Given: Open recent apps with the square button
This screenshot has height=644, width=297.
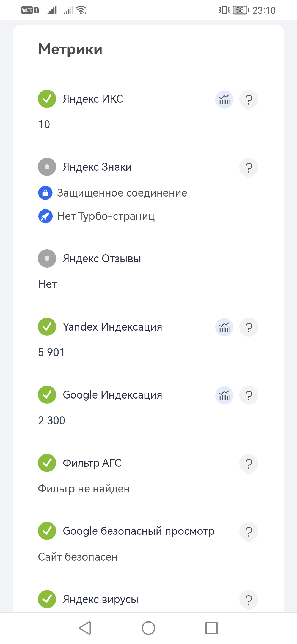Looking at the screenshot, I should click(211, 628).
